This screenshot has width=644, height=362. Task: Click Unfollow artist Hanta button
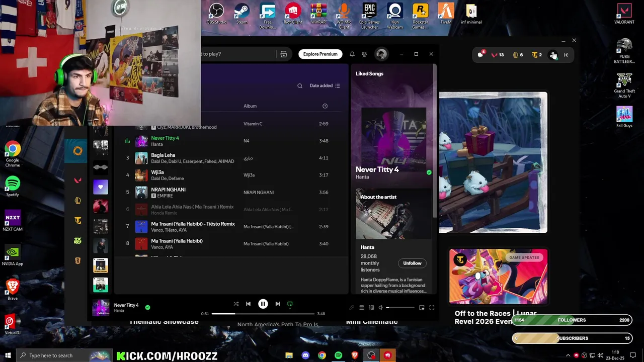[412, 263]
